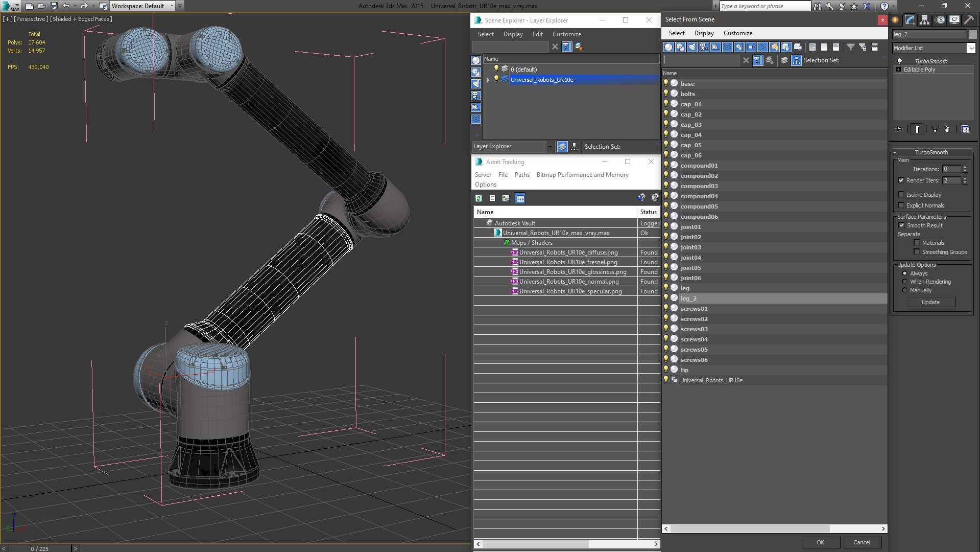Viewport: 980px width, 552px height.
Task: Switch Asset Tracking to table view icon
Action: (520, 198)
